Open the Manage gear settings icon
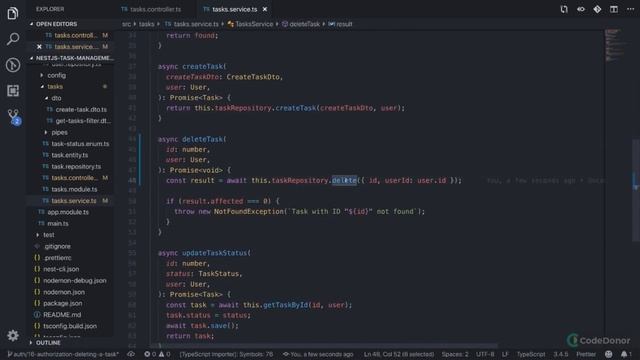This screenshot has width=640, height=360. 13,336
